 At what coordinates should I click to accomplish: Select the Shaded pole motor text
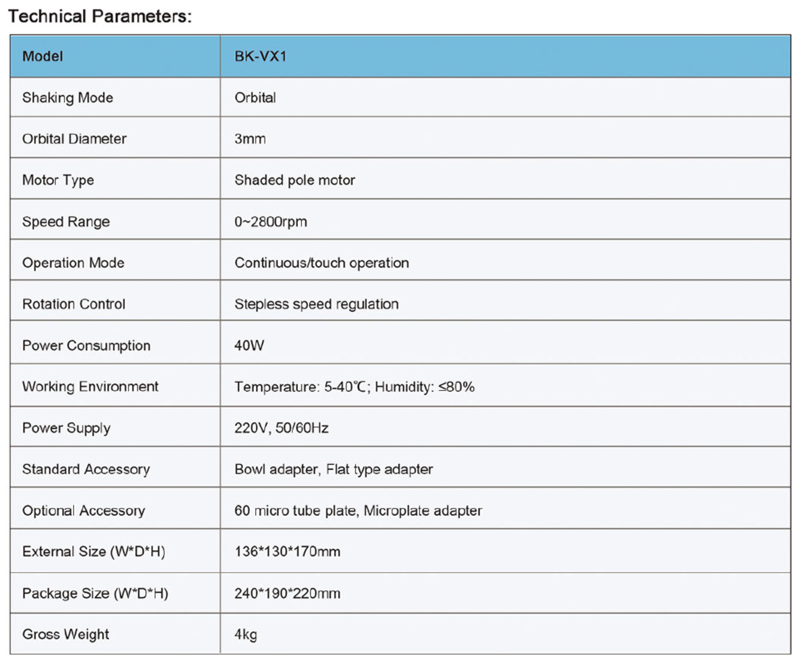(294, 180)
